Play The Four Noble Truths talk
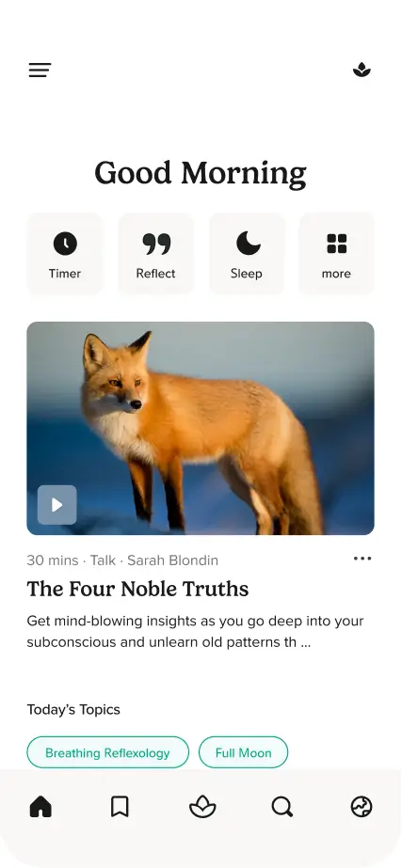 [x=57, y=505]
